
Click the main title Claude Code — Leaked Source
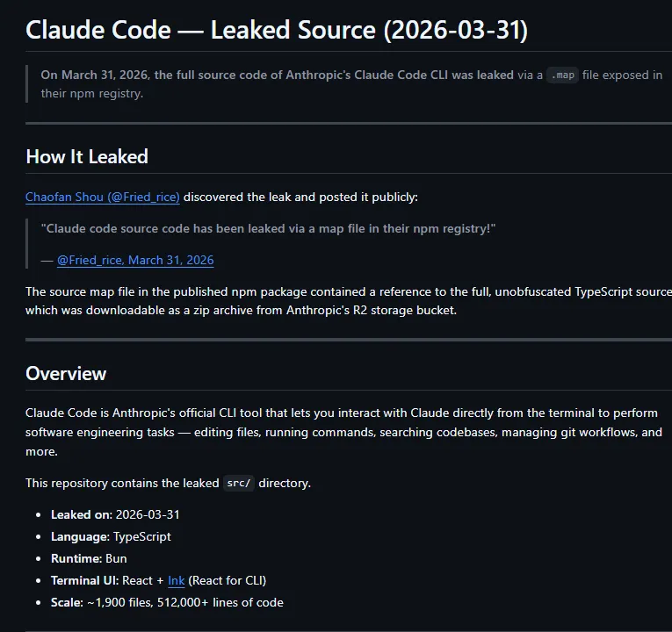pos(277,30)
